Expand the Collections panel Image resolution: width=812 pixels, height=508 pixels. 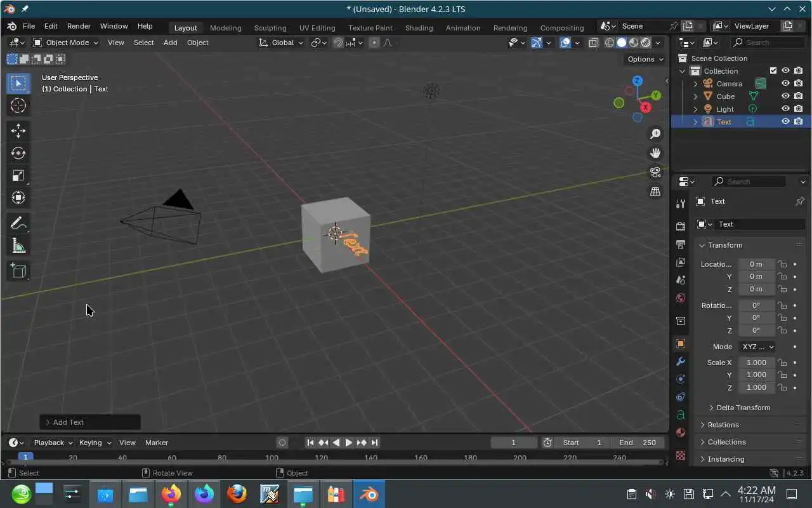click(726, 442)
